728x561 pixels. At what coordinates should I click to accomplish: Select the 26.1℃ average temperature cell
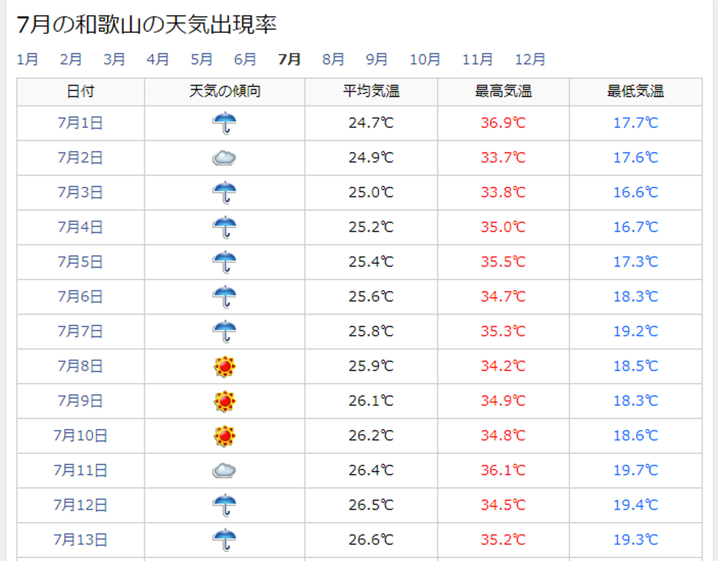click(x=371, y=401)
